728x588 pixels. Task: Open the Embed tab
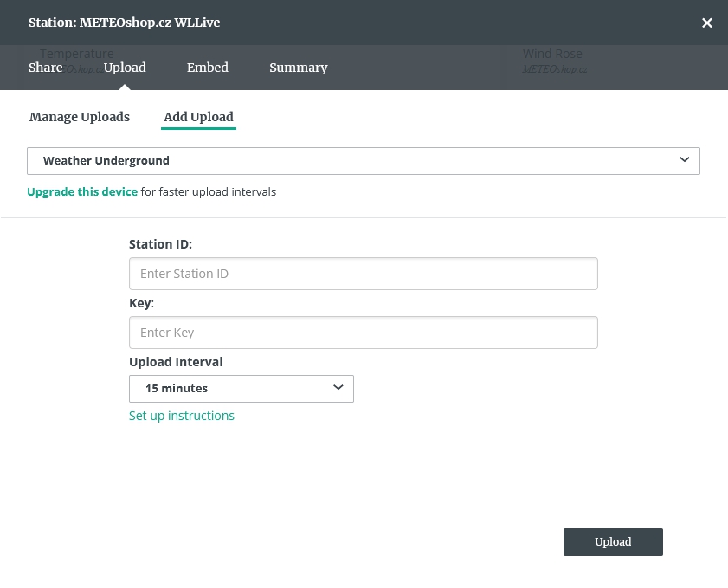coord(208,68)
